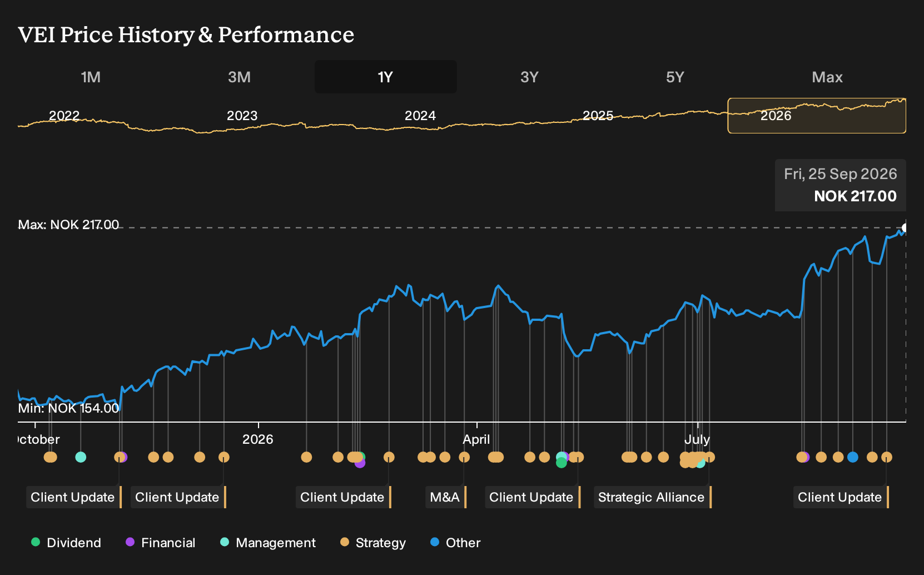Click the July axis label

697,439
